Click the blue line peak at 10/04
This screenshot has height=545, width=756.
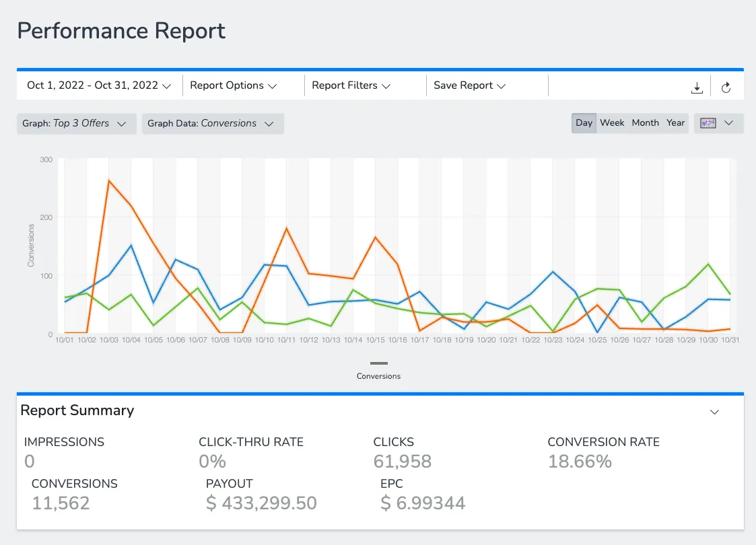pos(131,246)
